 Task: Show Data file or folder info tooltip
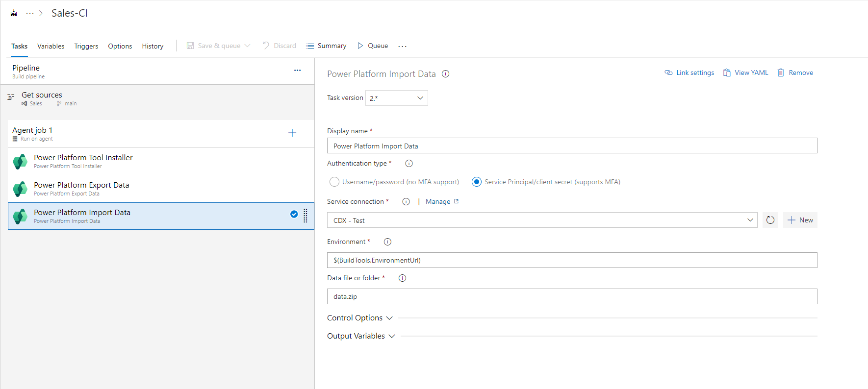click(403, 278)
